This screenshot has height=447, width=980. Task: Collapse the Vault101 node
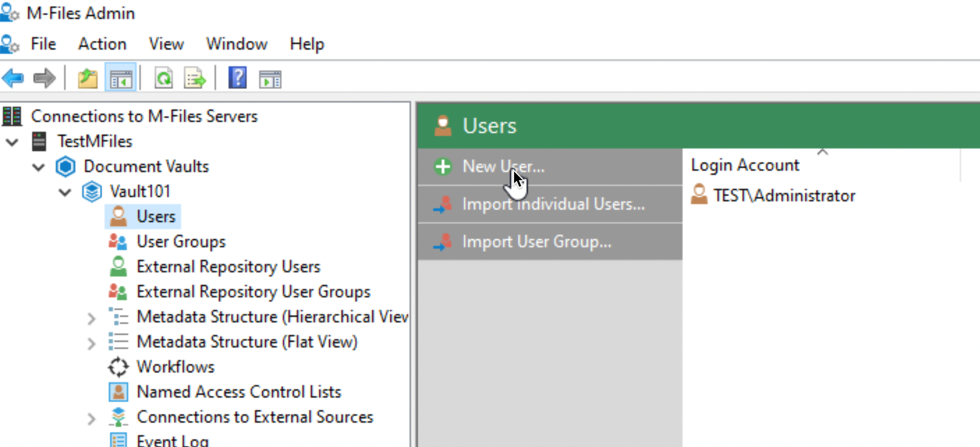[x=65, y=192]
